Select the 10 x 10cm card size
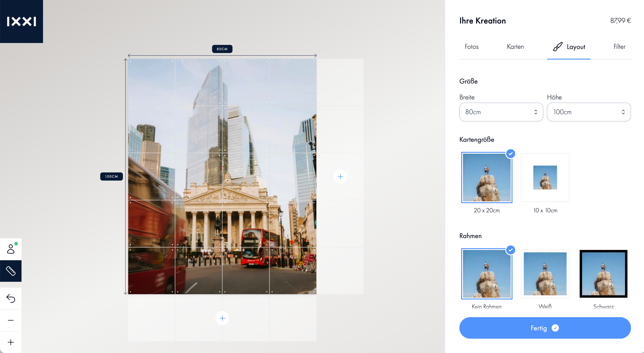The image size is (644, 353). click(545, 177)
